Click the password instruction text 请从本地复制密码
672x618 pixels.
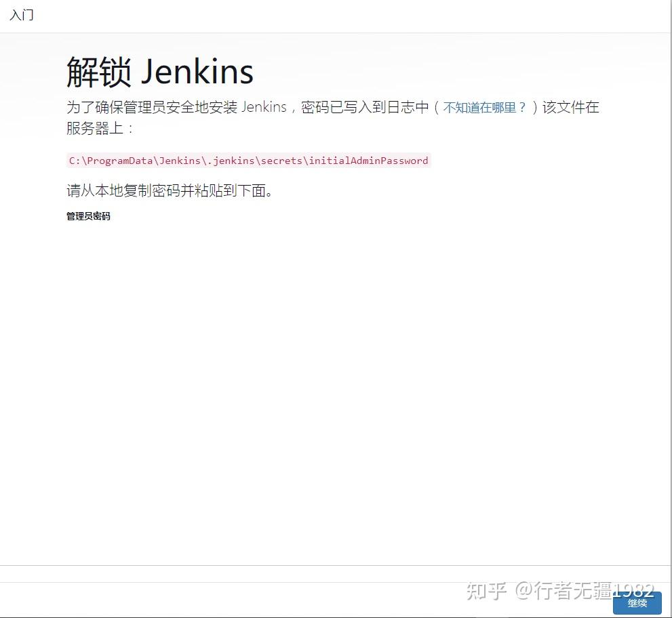click(170, 191)
